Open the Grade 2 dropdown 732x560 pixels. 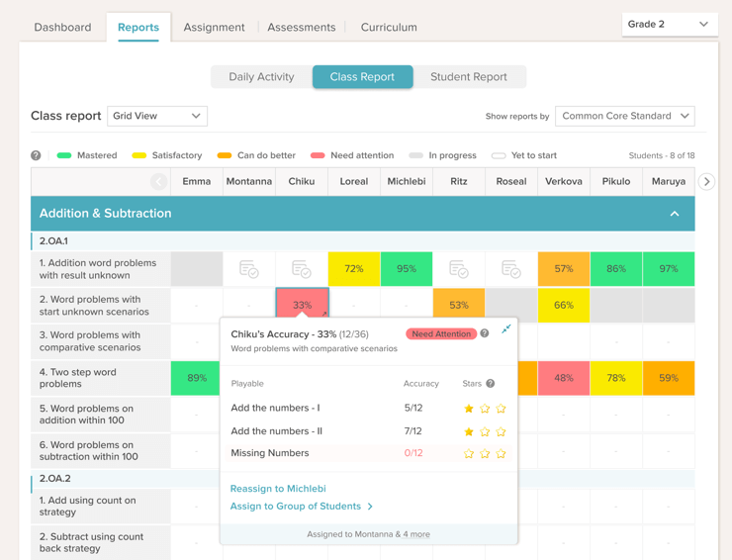tap(669, 24)
